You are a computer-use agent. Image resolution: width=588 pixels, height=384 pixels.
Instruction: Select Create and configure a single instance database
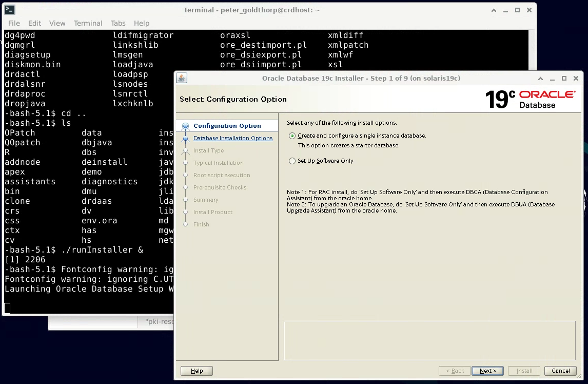click(x=292, y=136)
